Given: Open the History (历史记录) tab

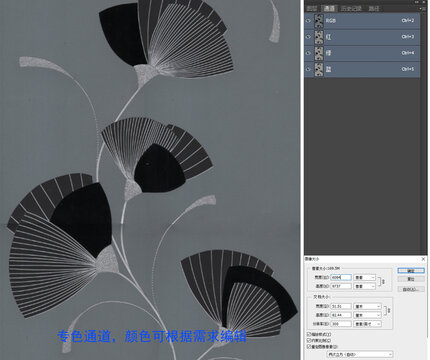Looking at the screenshot, I should (351, 9).
